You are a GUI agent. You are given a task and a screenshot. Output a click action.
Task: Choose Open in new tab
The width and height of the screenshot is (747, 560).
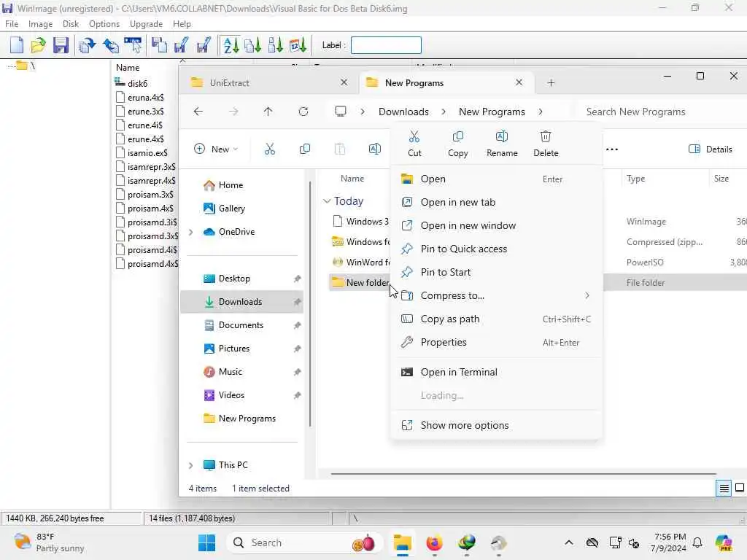(x=496, y=203)
